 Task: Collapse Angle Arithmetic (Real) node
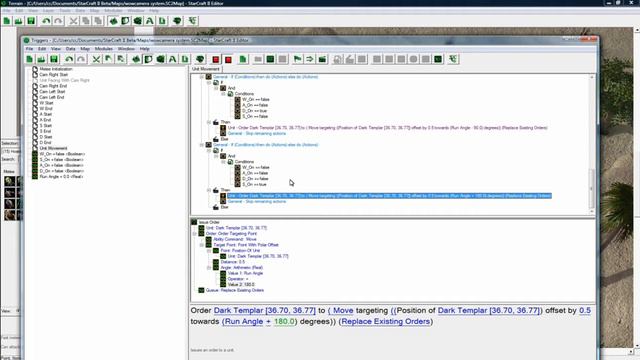point(209,268)
